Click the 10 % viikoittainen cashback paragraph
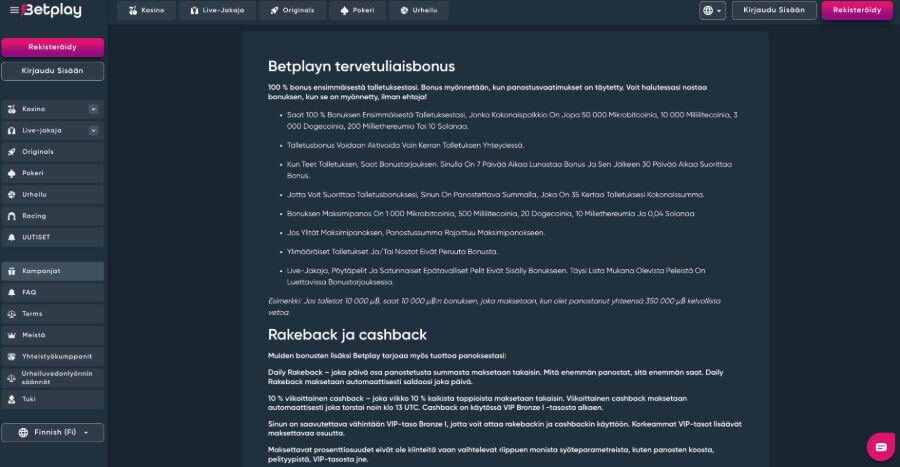Screen dimensions: 900x467 (x=478, y=403)
